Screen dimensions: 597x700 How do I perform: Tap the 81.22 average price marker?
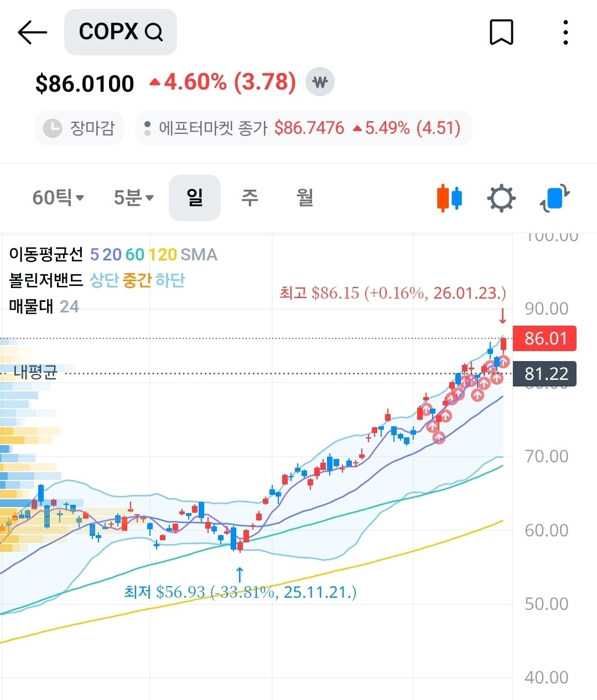coord(544,374)
